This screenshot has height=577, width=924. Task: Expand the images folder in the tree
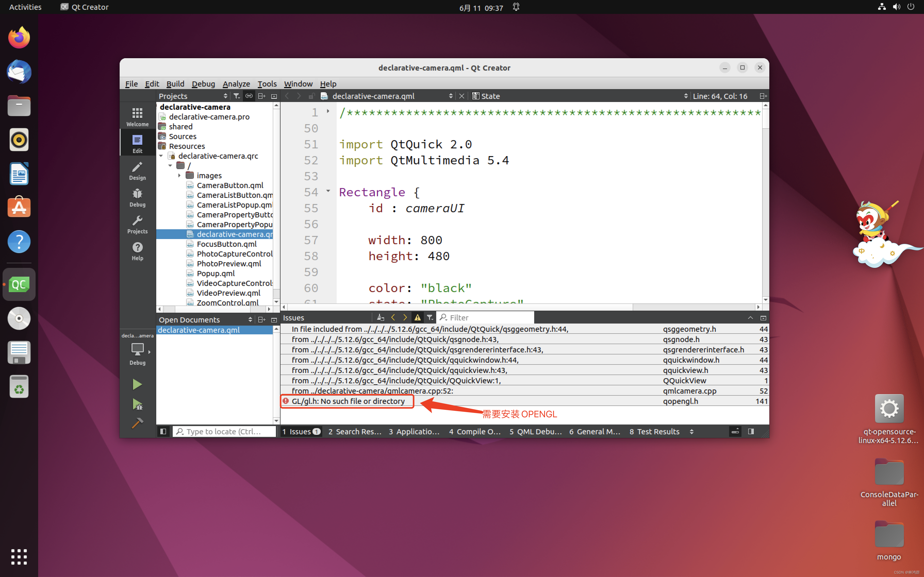point(179,175)
